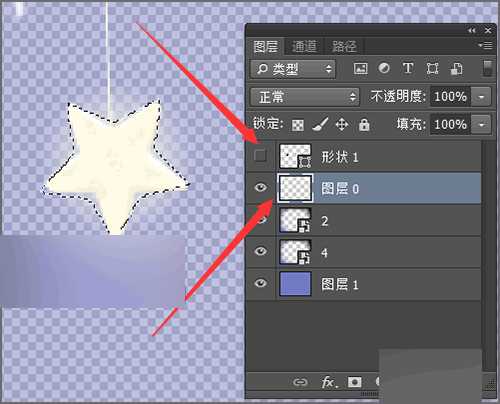Click the shape layer filter icon

[432, 69]
